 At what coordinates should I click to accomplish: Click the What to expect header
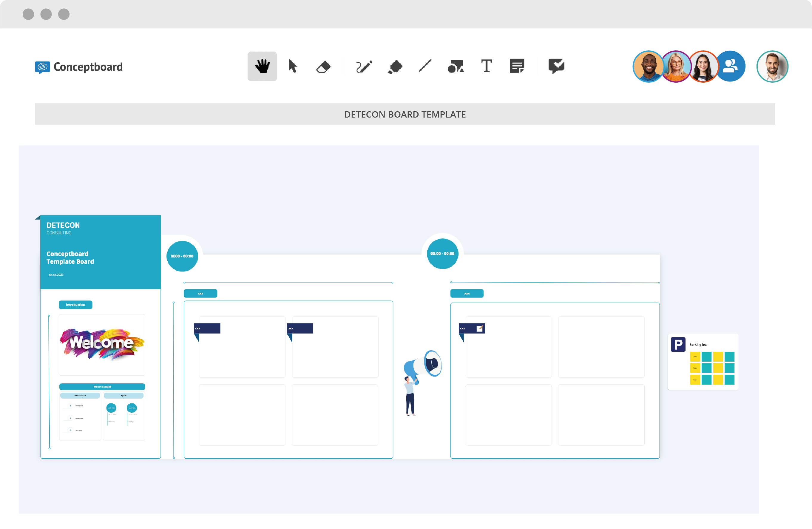coord(80,396)
